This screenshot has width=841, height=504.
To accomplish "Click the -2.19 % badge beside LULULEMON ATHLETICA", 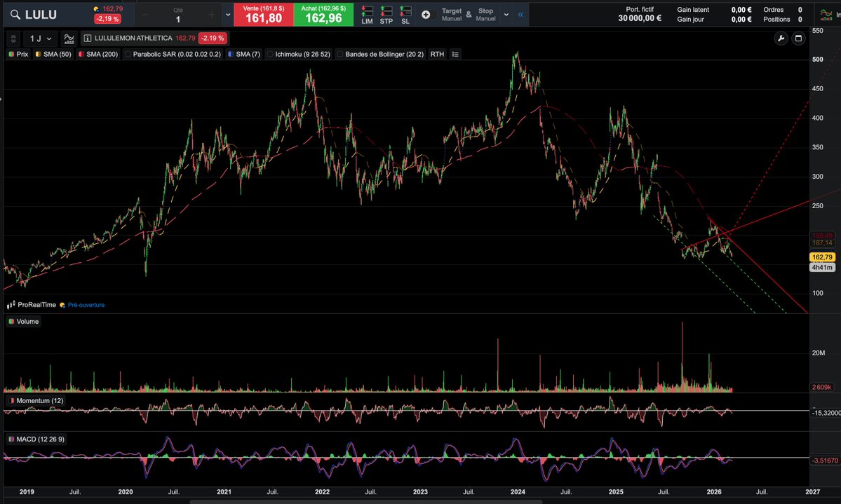I will [x=213, y=38].
